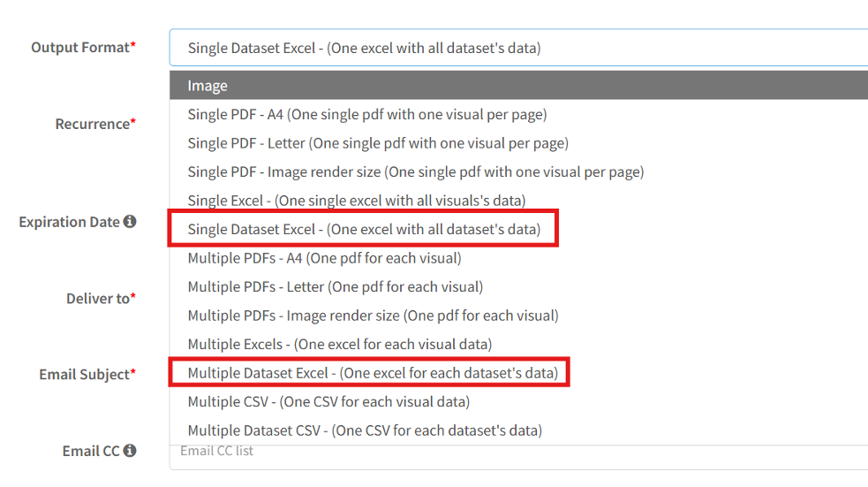The image size is (868, 487).
Task: Select the Multiple Dataset Excel option
Action: pos(372,373)
